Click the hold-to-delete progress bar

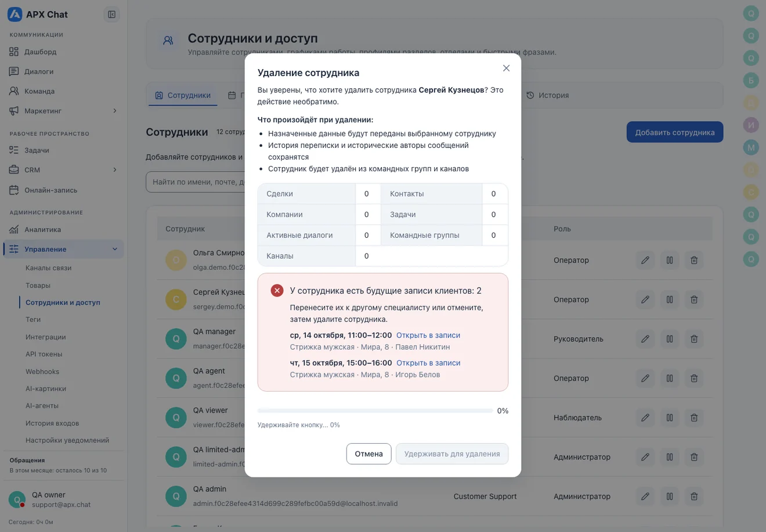coord(375,411)
